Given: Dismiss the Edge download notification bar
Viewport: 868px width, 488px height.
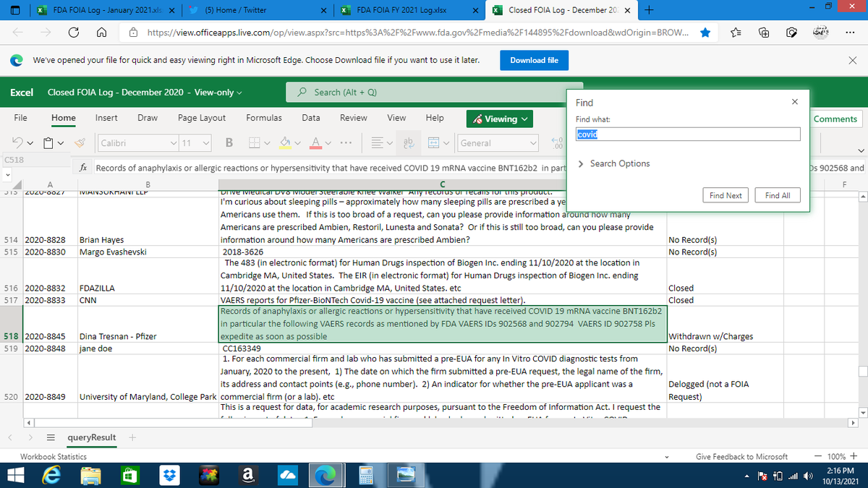Looking at the screenshot, I should (851, 60).
